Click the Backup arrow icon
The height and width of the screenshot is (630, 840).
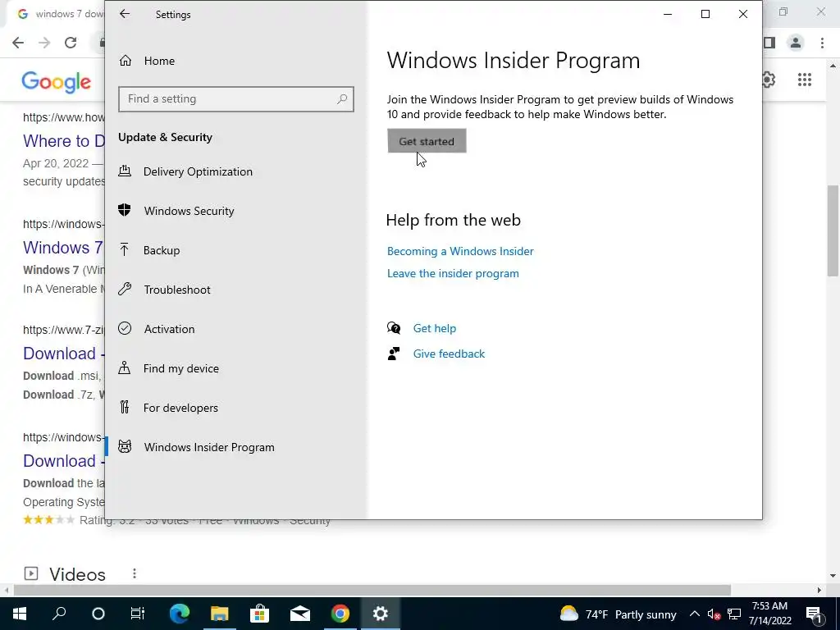tap(125, 249)
